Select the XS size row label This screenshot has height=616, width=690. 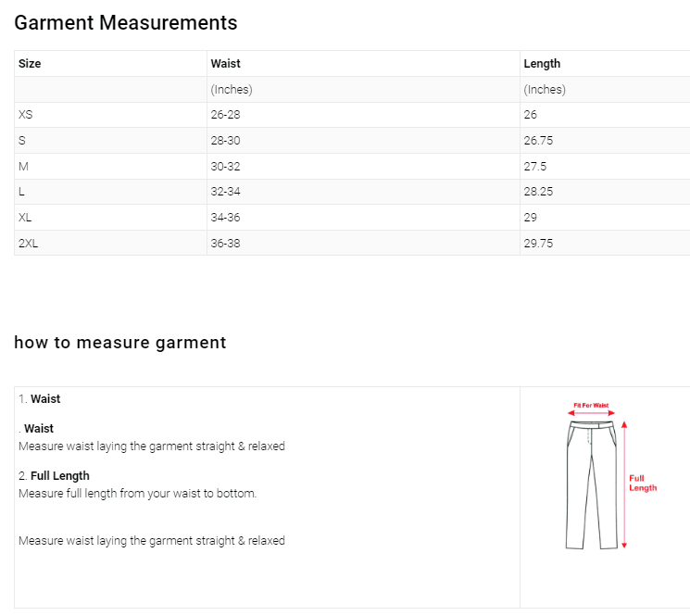[26, 115]
